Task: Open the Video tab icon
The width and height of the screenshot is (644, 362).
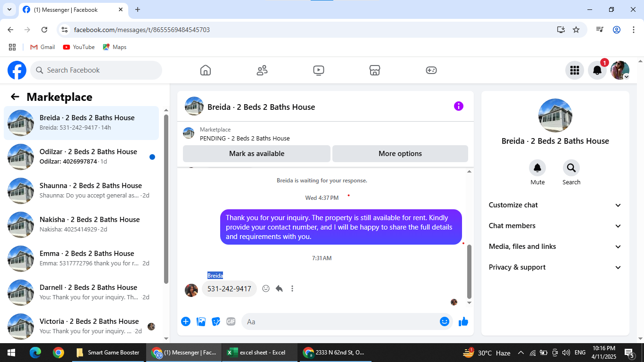Action: click(x=319, y=70)
